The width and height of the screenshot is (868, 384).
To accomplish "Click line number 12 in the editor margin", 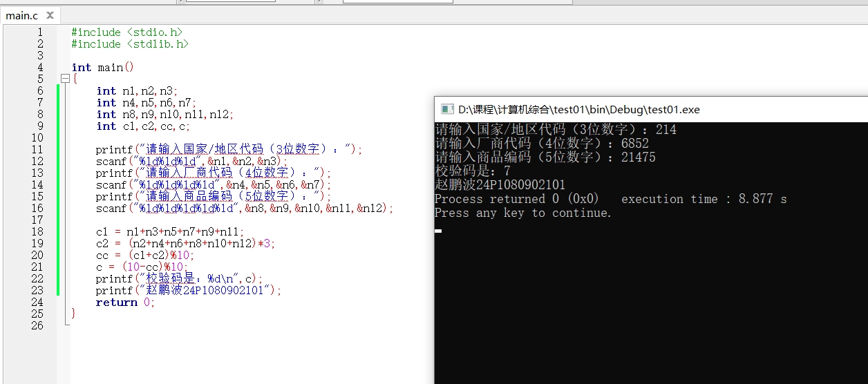I will coord(37,161).
